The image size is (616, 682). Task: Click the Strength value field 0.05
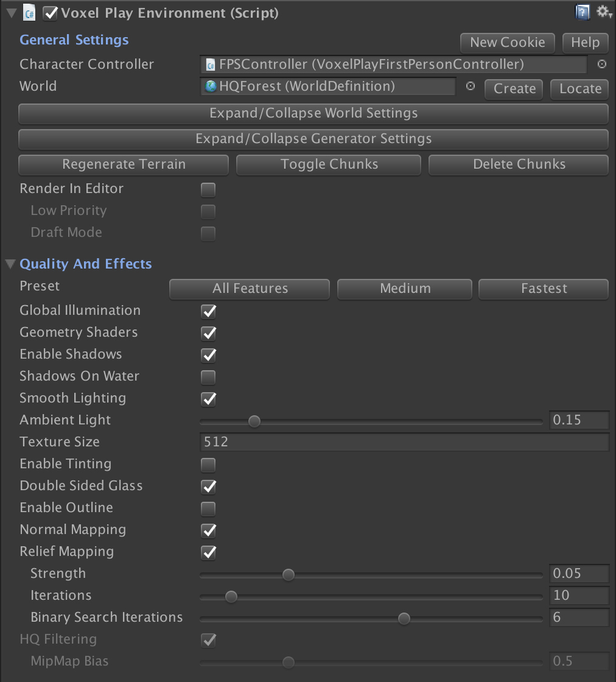pos(579,574)
